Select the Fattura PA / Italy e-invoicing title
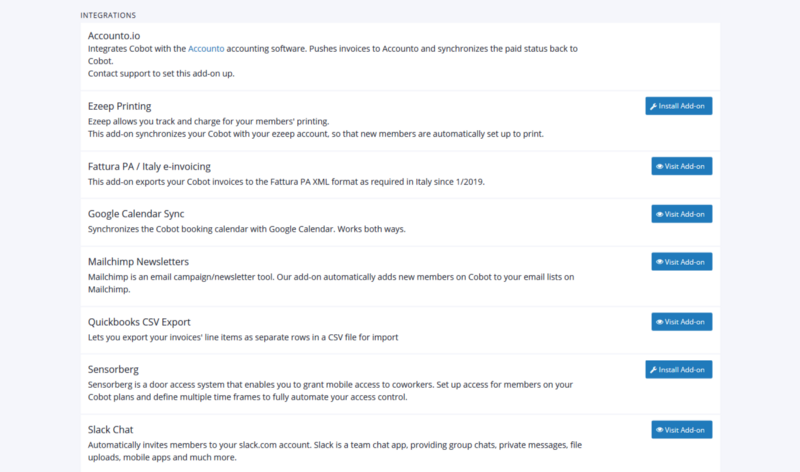The width and height of the screenshot is (800, 472). [x=149, y=166]
